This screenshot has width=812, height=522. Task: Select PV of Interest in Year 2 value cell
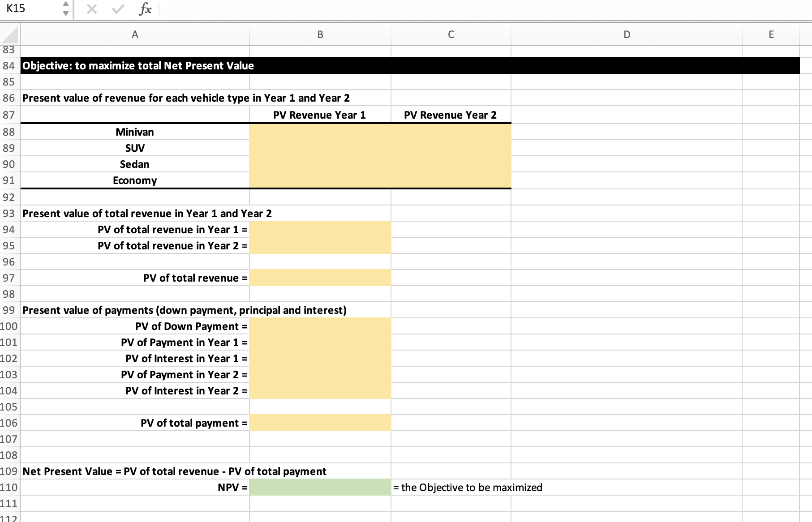(320, 391)
